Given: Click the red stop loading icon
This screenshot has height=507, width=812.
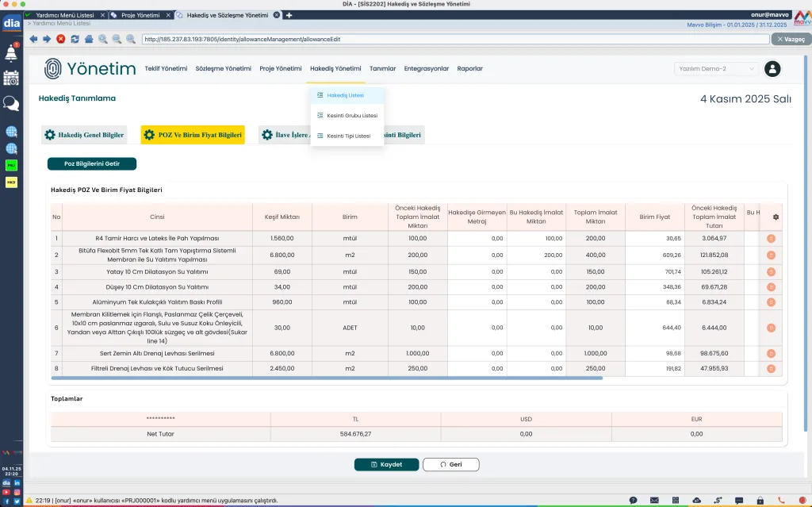Looking at the screenshot, I should (x=60, y=38).
